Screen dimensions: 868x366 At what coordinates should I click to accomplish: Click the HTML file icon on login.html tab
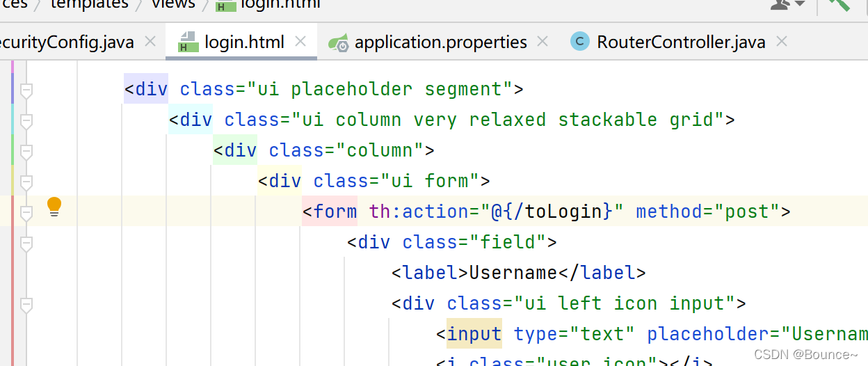(x=188, y=42)
